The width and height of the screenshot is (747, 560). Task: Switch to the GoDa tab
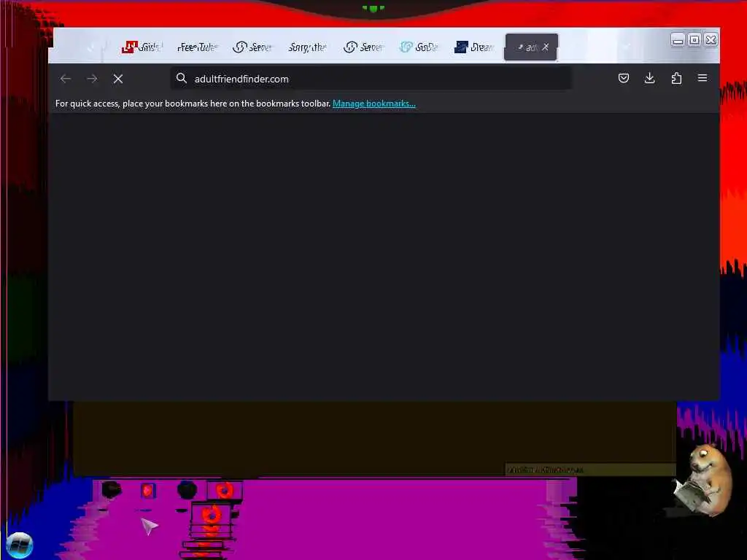pyautogui.click(x=419, y=47)
